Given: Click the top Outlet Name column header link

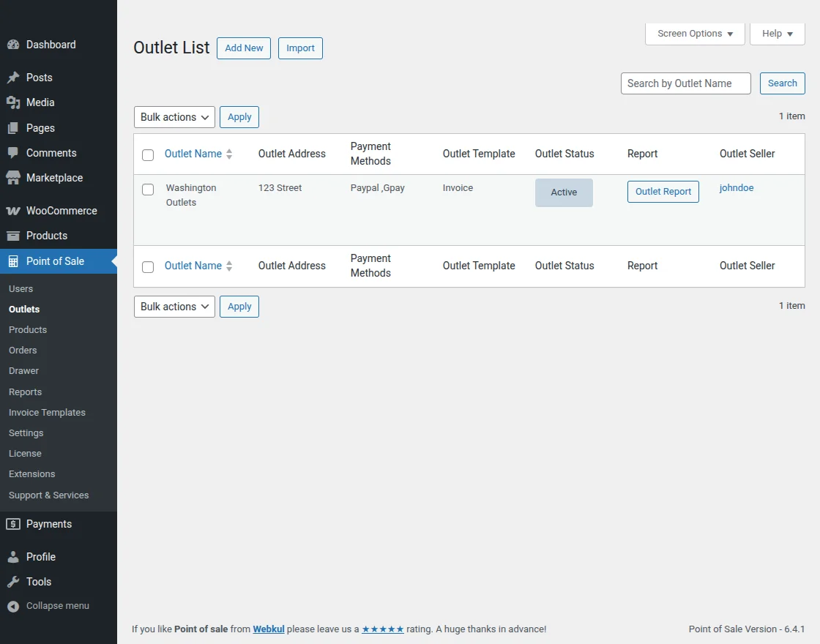Looking at the screenshot, I should click(x=193, y=154).
